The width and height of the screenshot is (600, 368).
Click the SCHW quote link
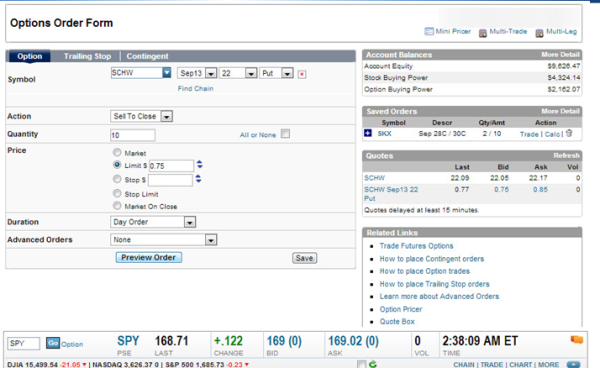(375, 178)
